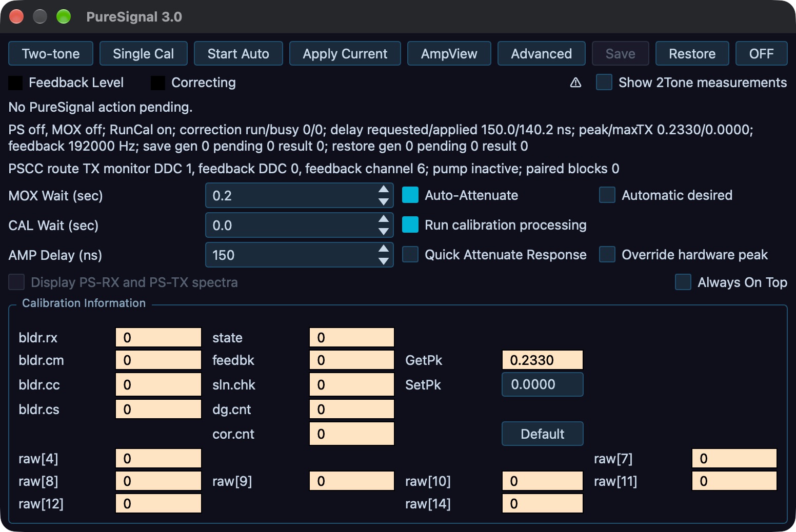The width and height of the screenshot is (796, 532).
Task: Click the feedbk value box
Action: pyautogui.click(x=352, y=360)
